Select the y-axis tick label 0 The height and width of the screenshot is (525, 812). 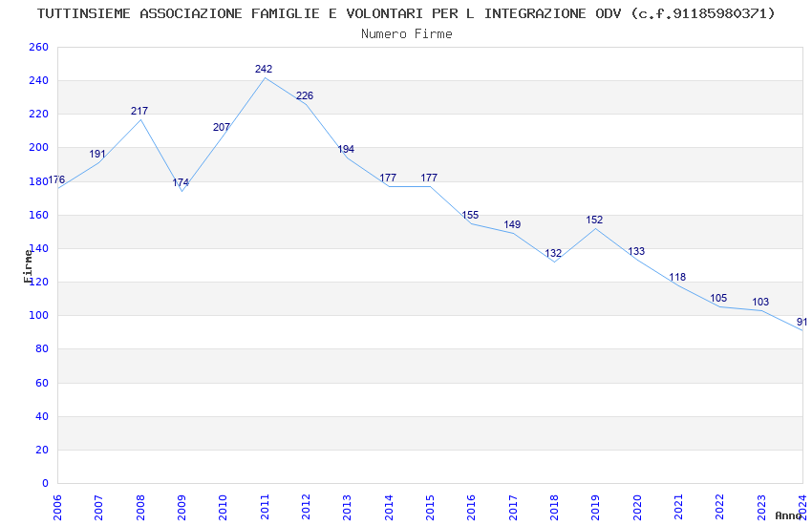tap(46, 484)
